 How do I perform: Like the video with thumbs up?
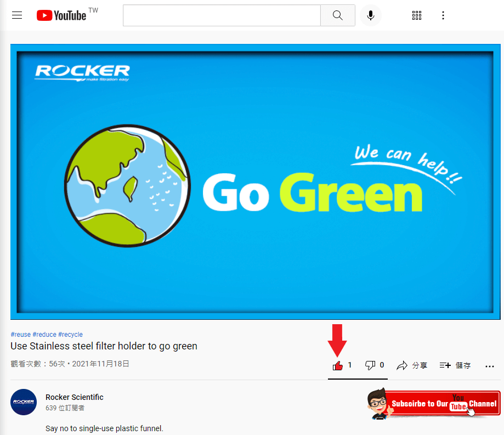338,365
